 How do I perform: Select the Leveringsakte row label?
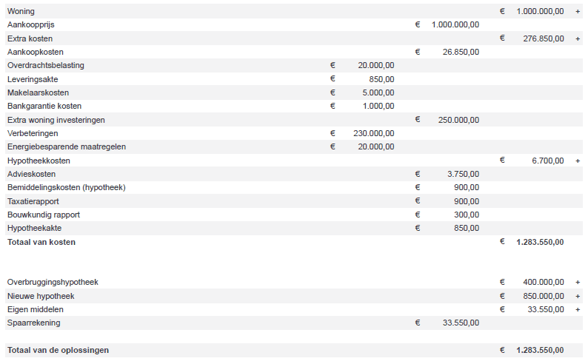click(x=33, y=79)
